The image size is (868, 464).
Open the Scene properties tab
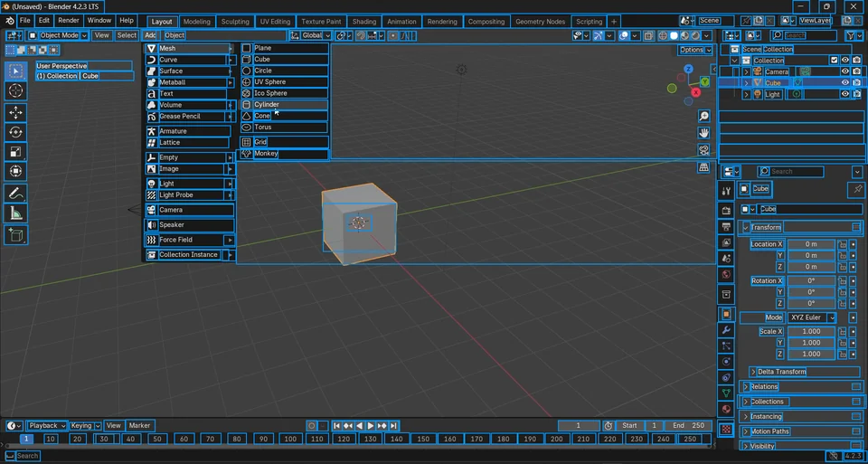726,259
